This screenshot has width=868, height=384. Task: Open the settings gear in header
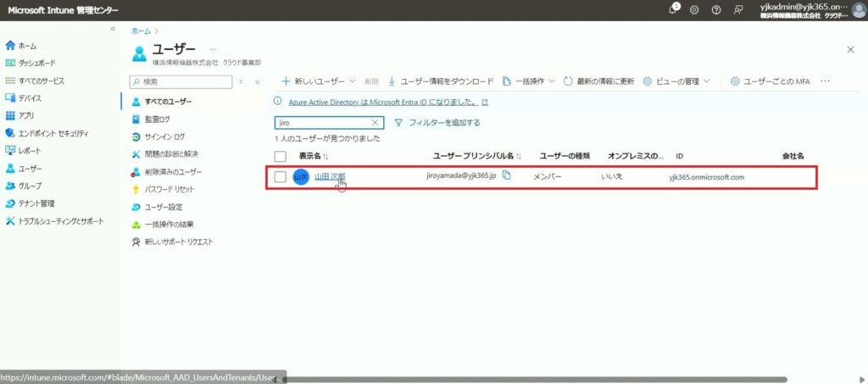(694, 10)
